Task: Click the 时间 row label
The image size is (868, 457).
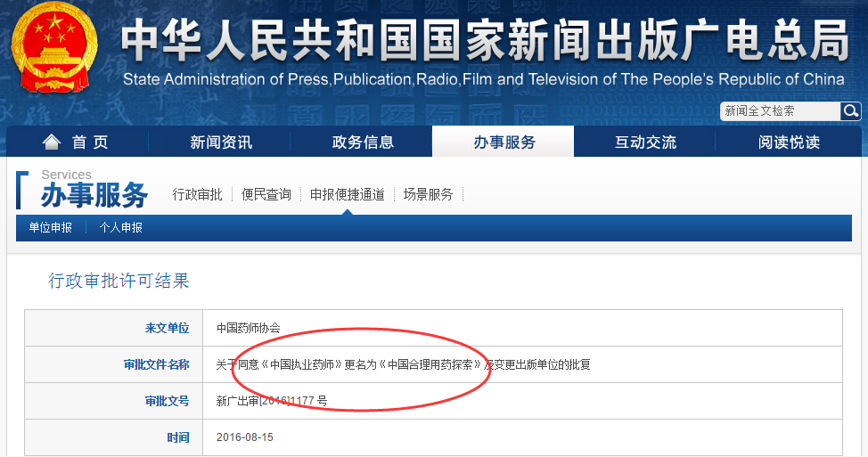Action: point(178,437)
